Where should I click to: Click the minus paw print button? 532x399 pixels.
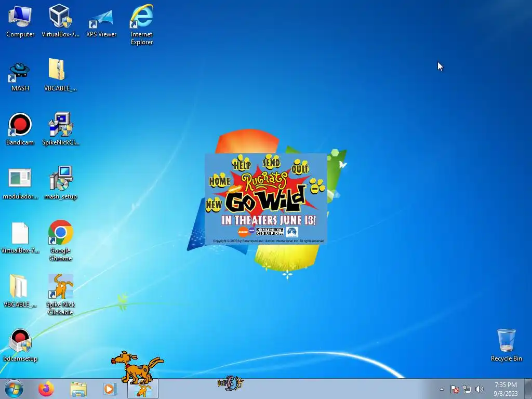click(317, 186)
